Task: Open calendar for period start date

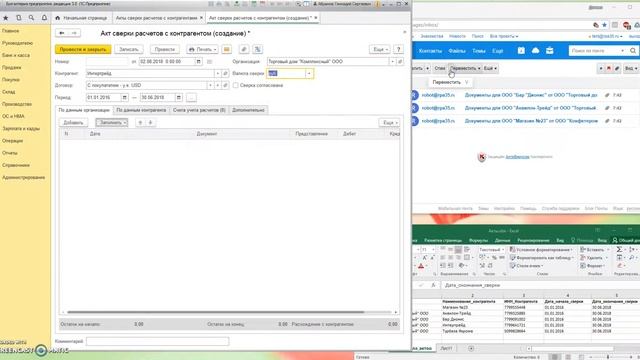Action: point(124,98)
